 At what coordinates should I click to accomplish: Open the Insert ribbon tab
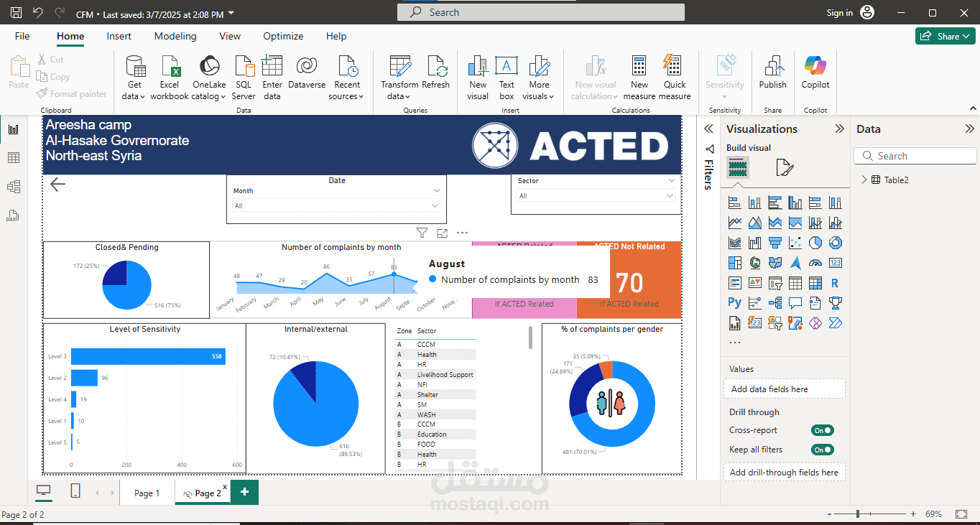[x=119, y=36]
